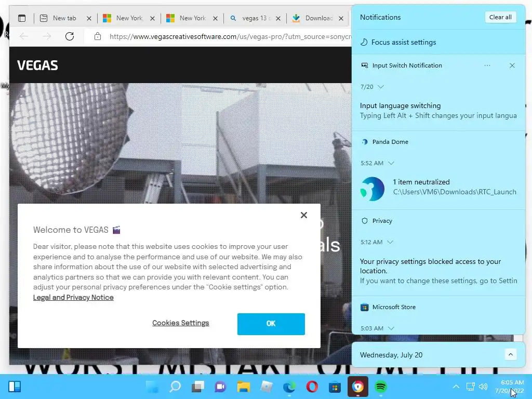
Task: Switch to the New tab tab
Action: [64, 18]
